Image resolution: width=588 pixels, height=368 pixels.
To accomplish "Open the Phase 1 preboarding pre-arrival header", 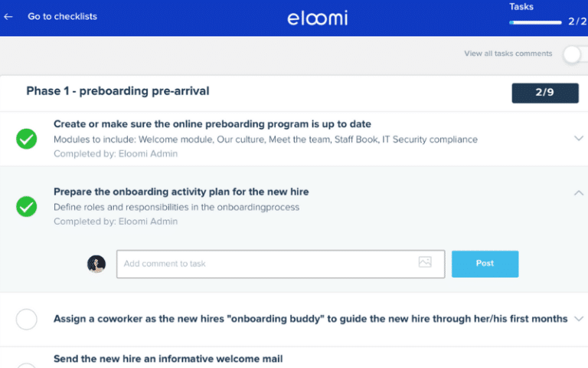I will click(x=118, y=91).
